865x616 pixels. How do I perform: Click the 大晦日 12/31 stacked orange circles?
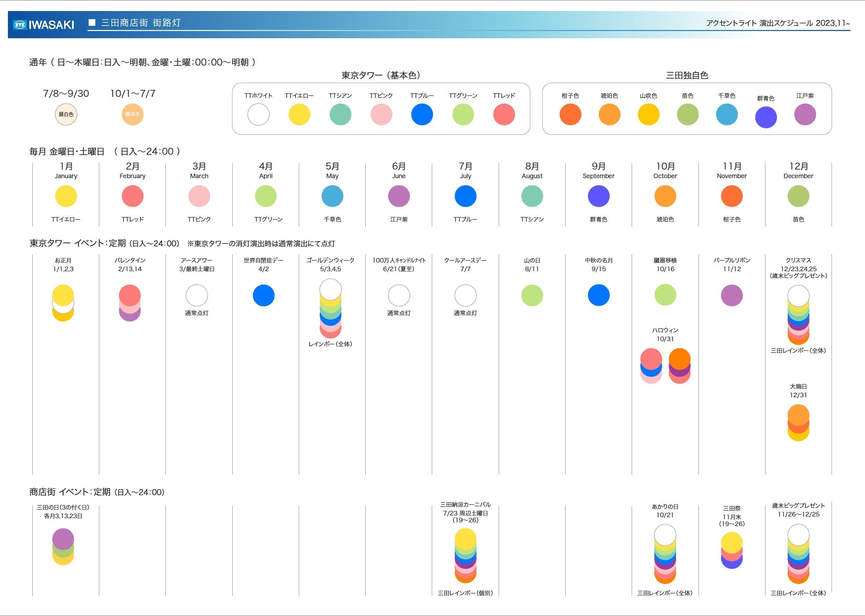tap(798, 422)
